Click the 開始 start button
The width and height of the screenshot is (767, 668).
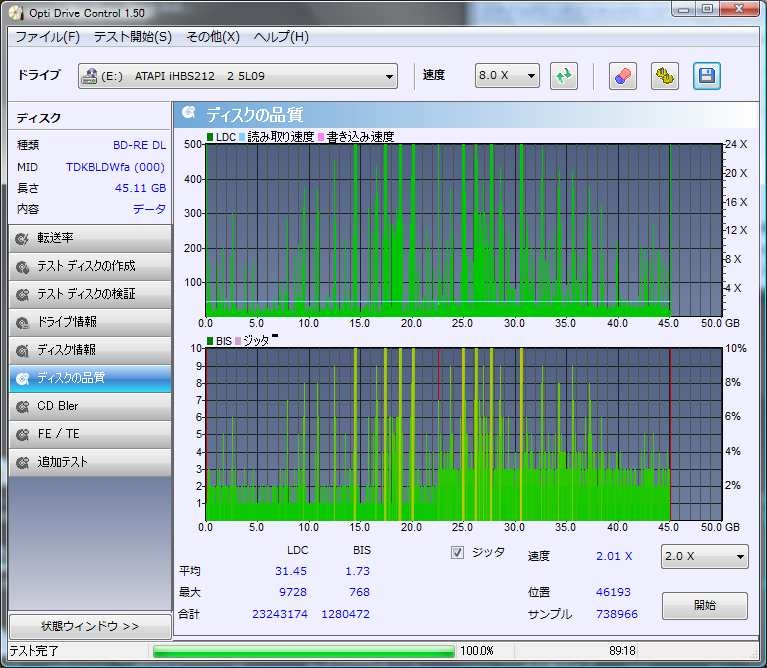point(704,605)
